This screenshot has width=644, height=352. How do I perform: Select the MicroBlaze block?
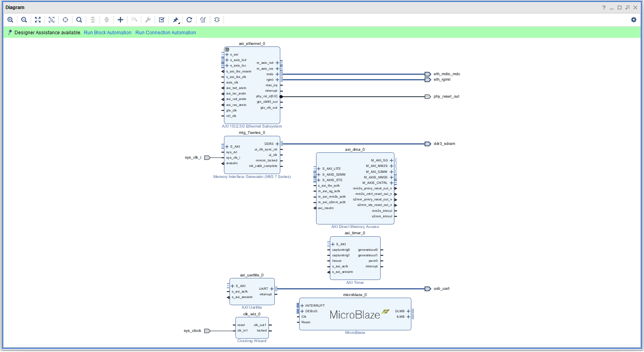[355, 315]
